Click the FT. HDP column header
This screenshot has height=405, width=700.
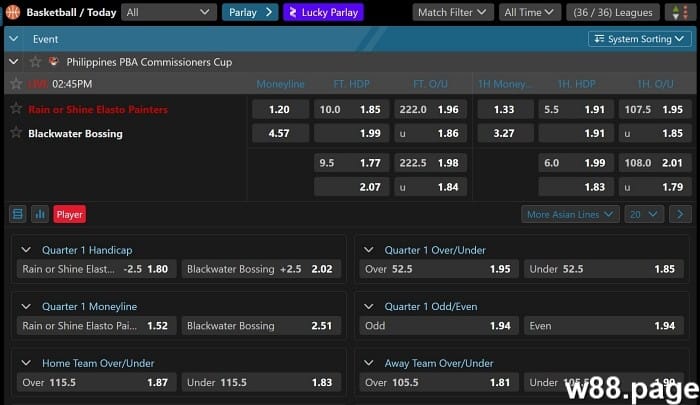pos(351,84)
